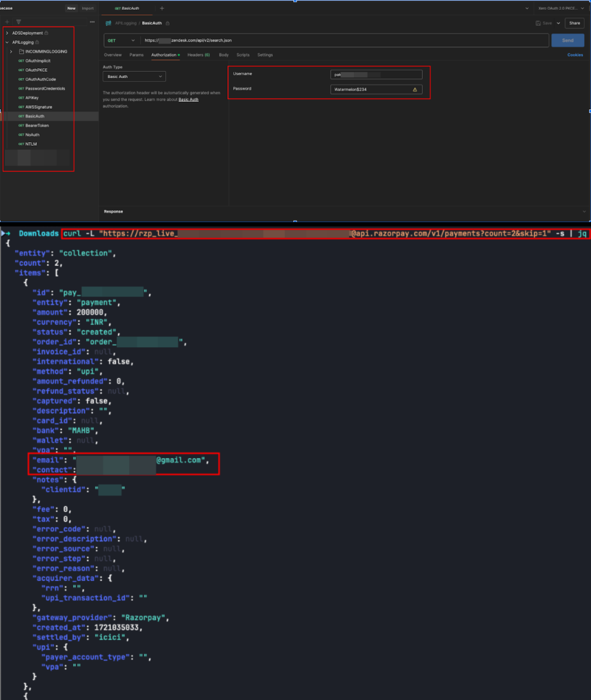
Task: Select the GET BasicAuth request tab
Action: coord(127,8)
